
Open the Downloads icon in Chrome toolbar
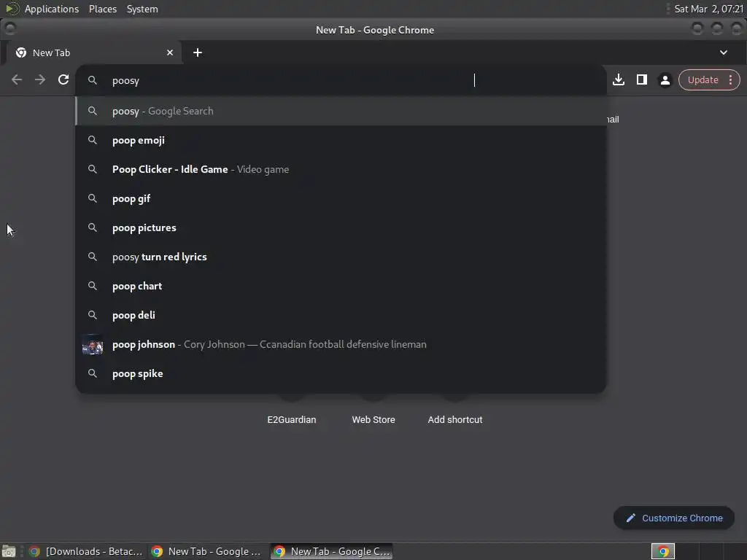point(619,79)
